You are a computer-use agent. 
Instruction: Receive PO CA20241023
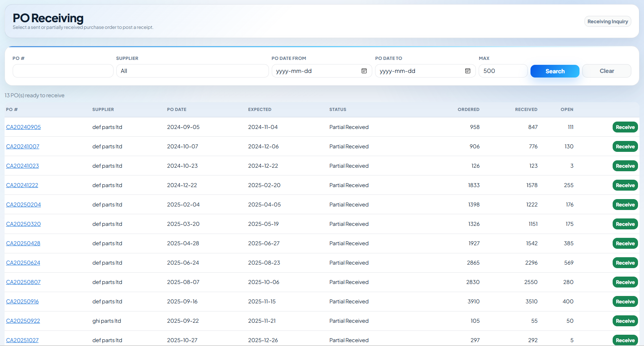click(x=625, y=166)
